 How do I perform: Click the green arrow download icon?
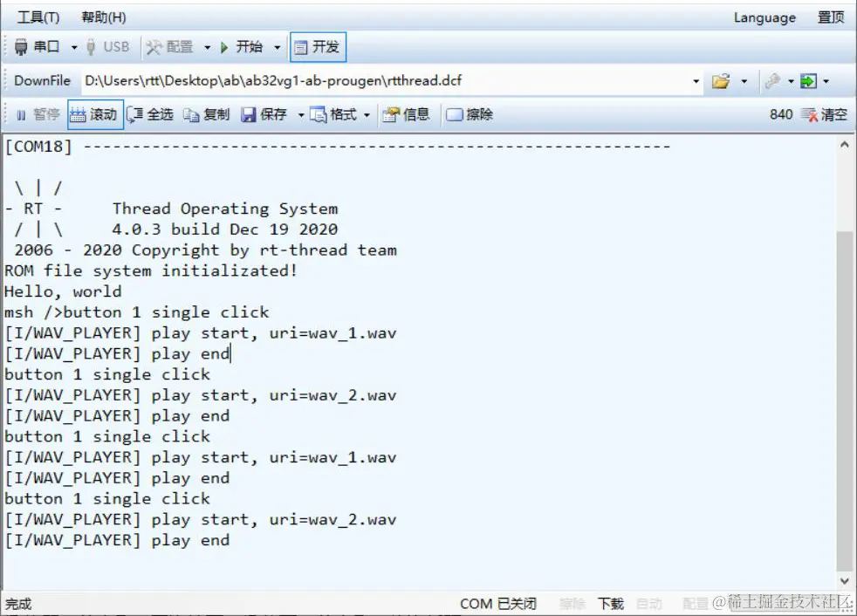pyautogui.click(x=808, y=81)
